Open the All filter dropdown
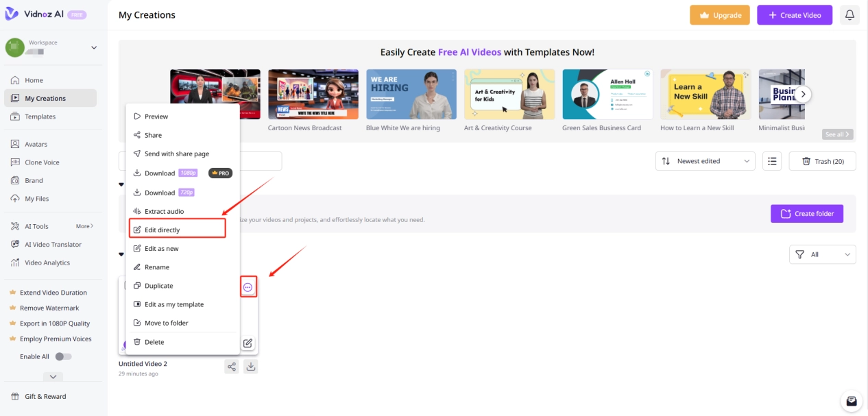 pos(822,254)
